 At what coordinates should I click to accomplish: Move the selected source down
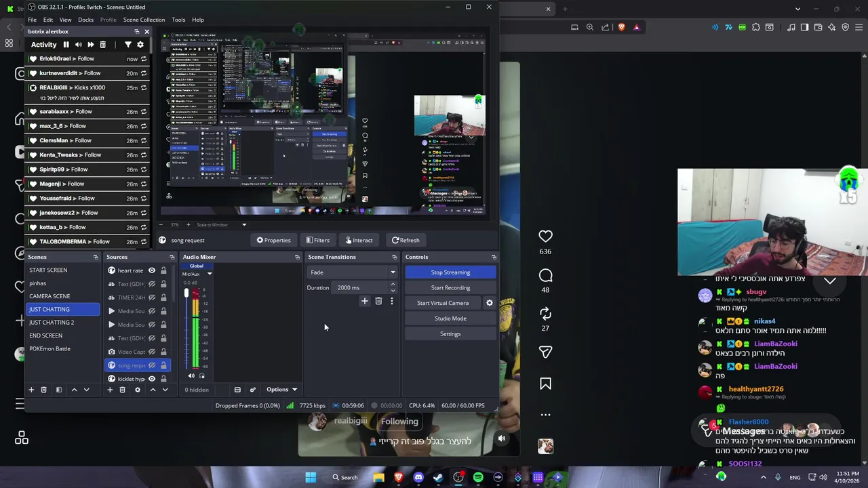point(165,390)
